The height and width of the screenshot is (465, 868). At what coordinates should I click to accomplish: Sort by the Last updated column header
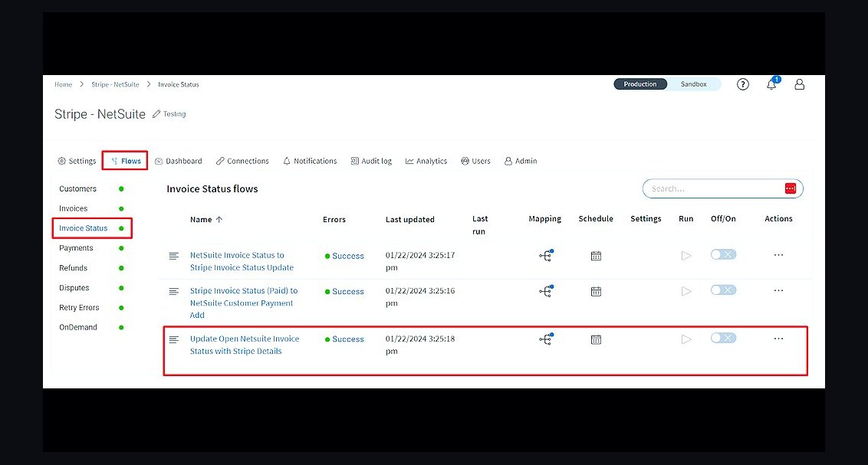(x=409, y=220)
